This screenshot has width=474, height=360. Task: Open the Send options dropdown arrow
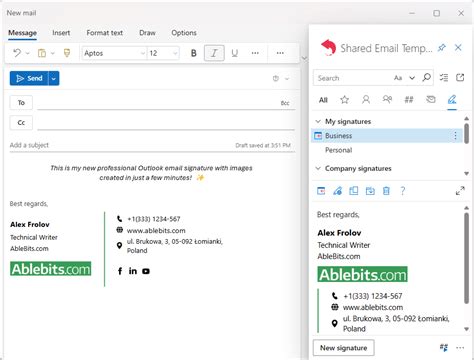tap(54, 78)
